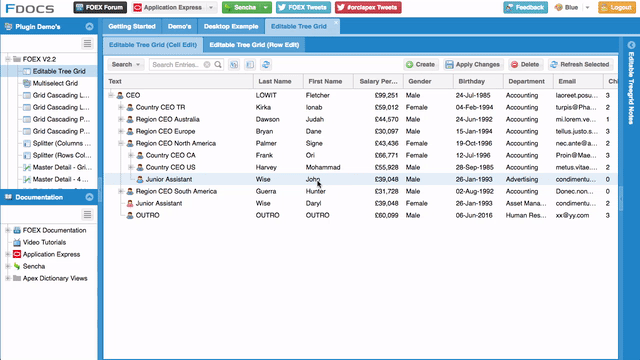640x360 pixels.
Task: Click the expand-all icon next to search
Action: pos(234,64)
